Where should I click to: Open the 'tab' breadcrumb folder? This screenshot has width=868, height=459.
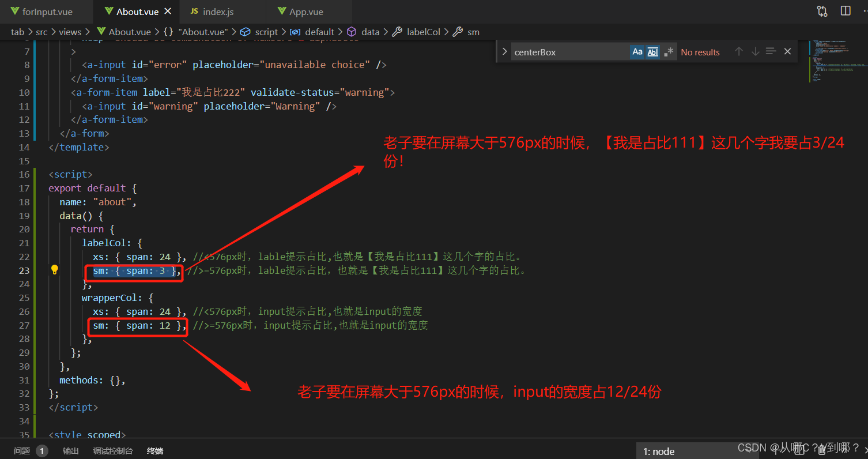(17, 32)
